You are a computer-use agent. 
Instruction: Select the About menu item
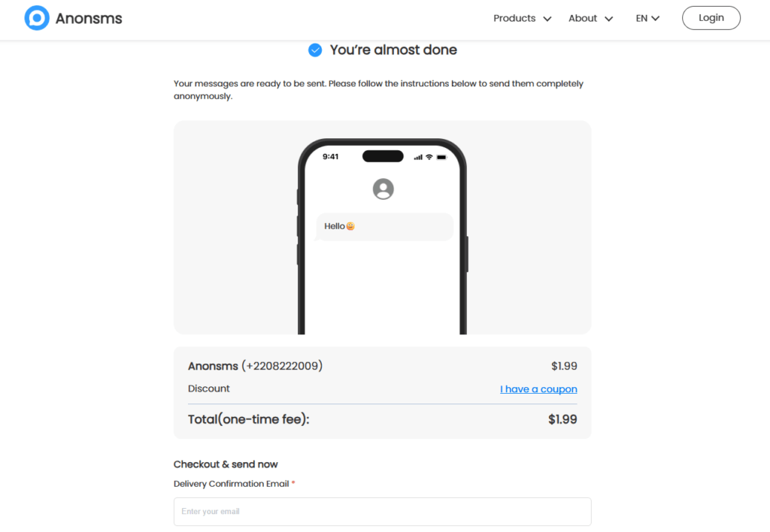pos(583,18)
